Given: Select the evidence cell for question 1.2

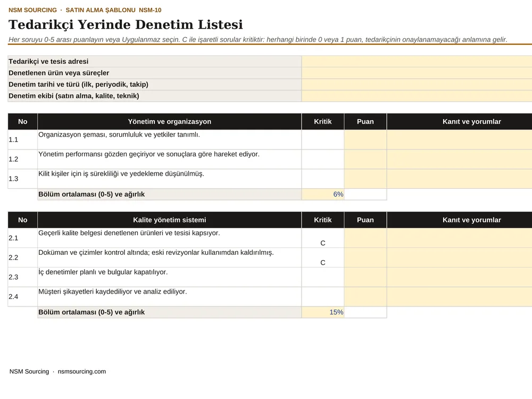Looking at the screenshot, I should [460, 160].
